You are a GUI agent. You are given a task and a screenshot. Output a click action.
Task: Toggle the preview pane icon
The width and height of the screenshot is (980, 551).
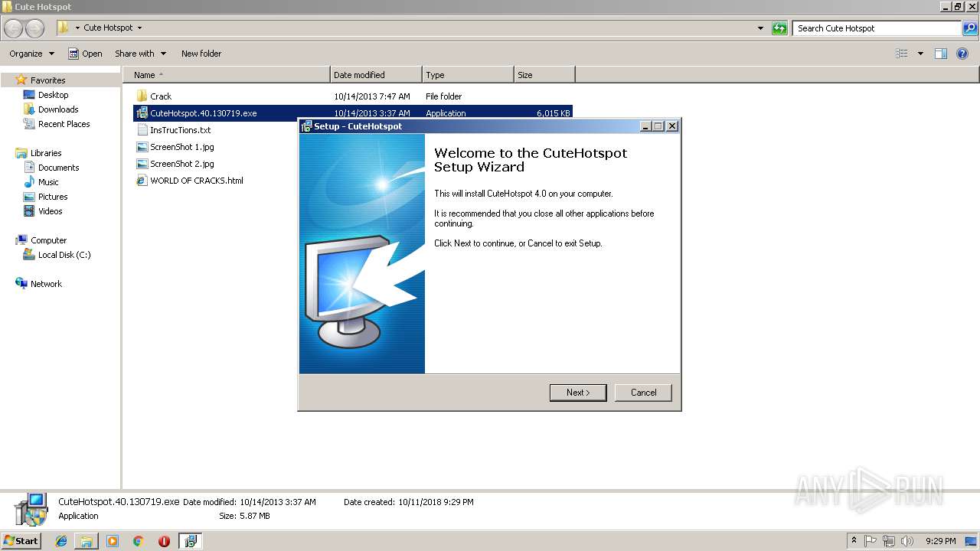coord(941,54)
